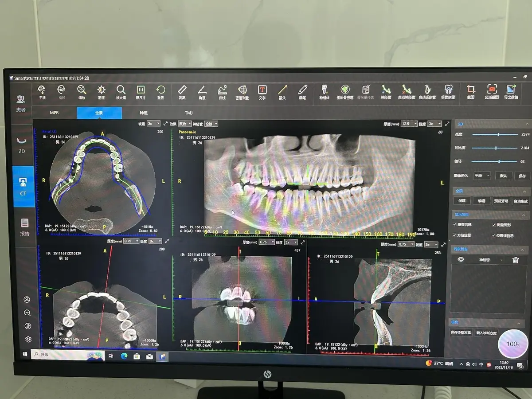
Task: Click the 自动神经管 auto nerve canal icon
Action: pos(406,90)
